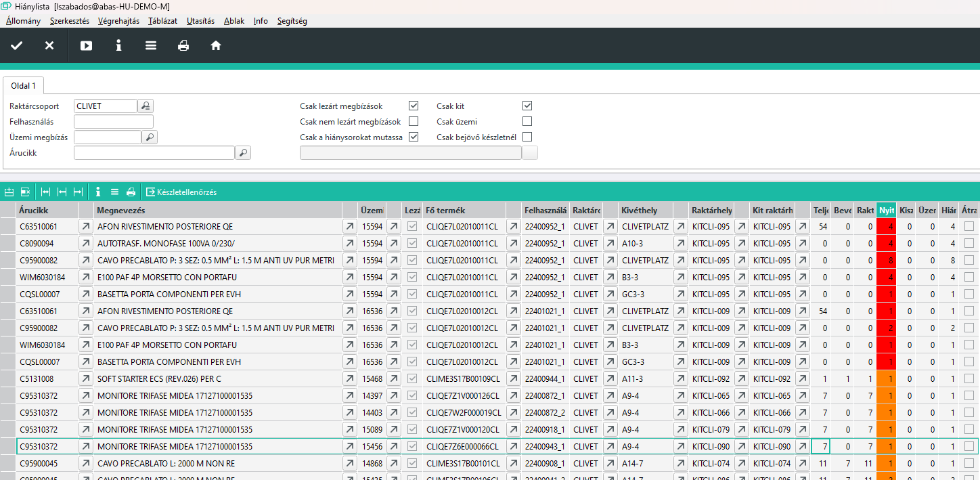Insert table row icon in table toolbar
Image resolution: width=980 pixels, height=480 pixels.
coord(10,192)
